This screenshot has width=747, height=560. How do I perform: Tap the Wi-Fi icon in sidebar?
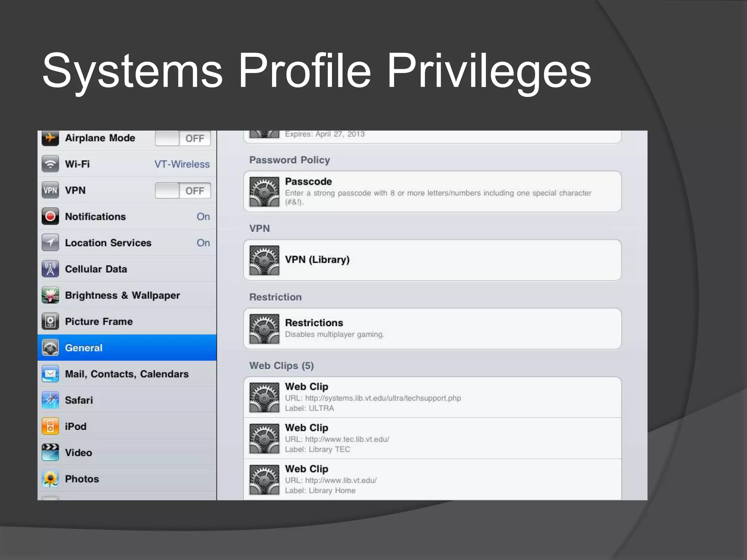[50, 164]
